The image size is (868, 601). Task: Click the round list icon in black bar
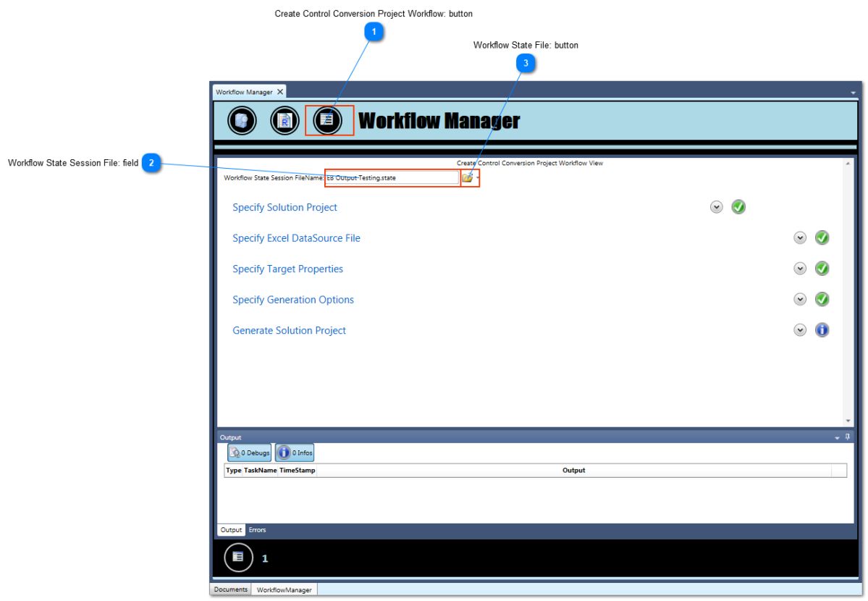[239, 558]
